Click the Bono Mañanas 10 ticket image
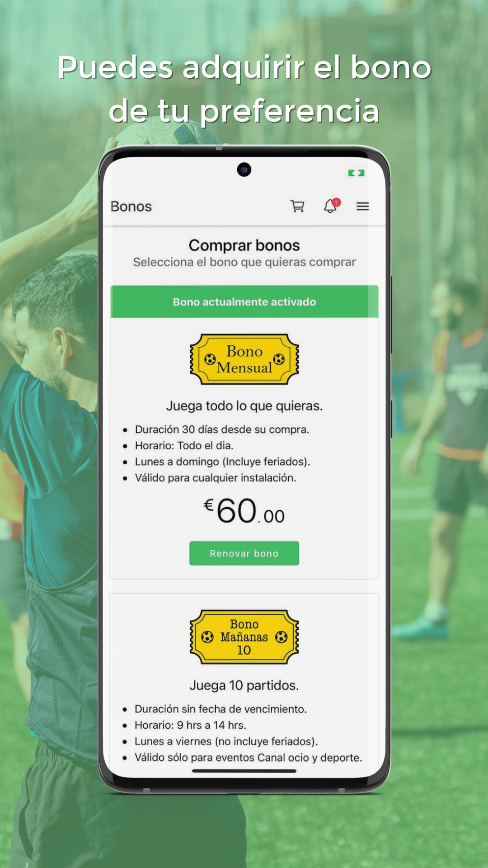Screen dimensions: 488x868 pyautogui.click(x=244, y=637)
